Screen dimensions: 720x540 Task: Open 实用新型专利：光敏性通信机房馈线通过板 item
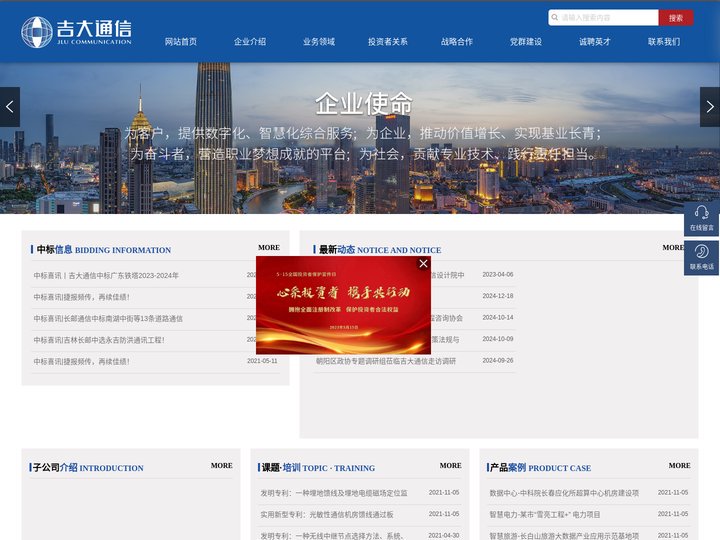(327, 515)
